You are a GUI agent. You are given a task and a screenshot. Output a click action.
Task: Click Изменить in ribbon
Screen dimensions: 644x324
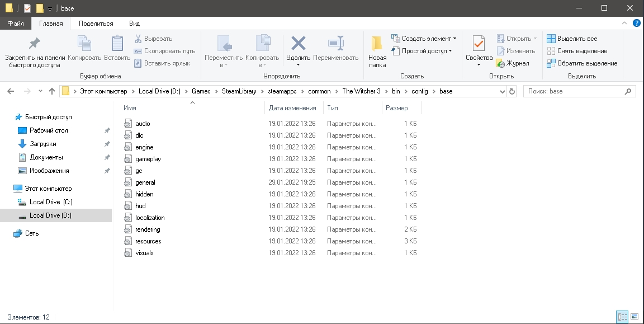point(516,51)
